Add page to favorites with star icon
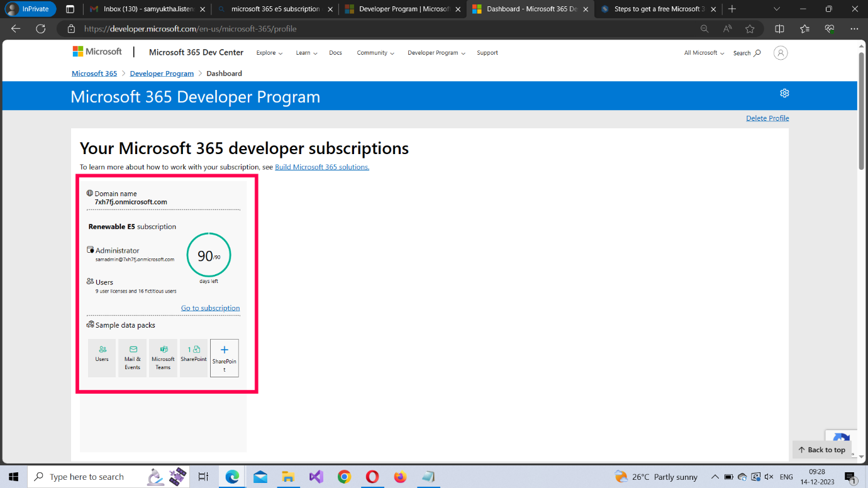This screenshot has height=488, width=868. [750, 29]
